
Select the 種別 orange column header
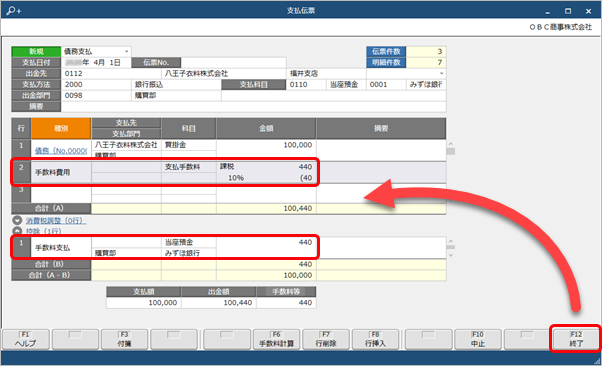coord(61,128)
